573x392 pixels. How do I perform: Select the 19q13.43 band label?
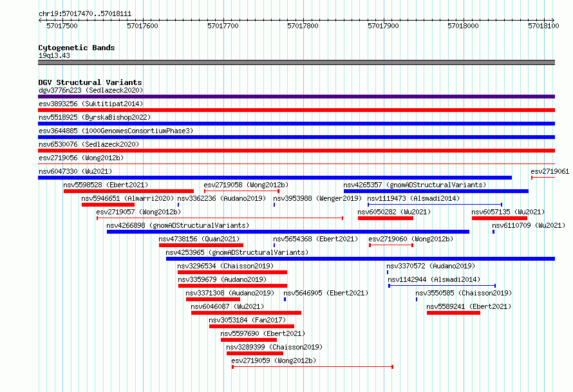[x=54, y=55]
